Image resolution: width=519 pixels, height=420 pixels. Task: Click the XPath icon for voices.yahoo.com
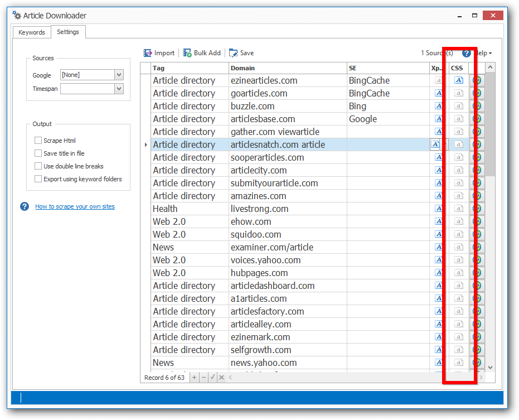[x=439, y=260]
